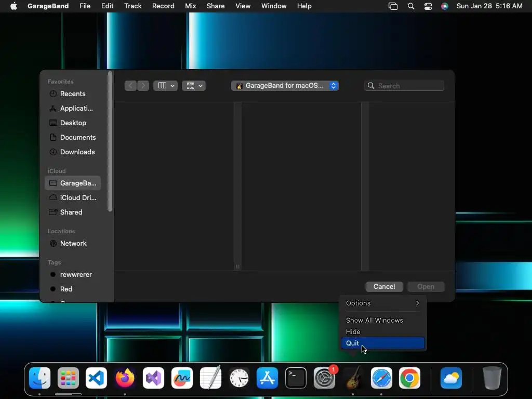Screen dimensions: 532x399
Task: Open GarageBand for macOS location popup
Action: click(285, 86)
